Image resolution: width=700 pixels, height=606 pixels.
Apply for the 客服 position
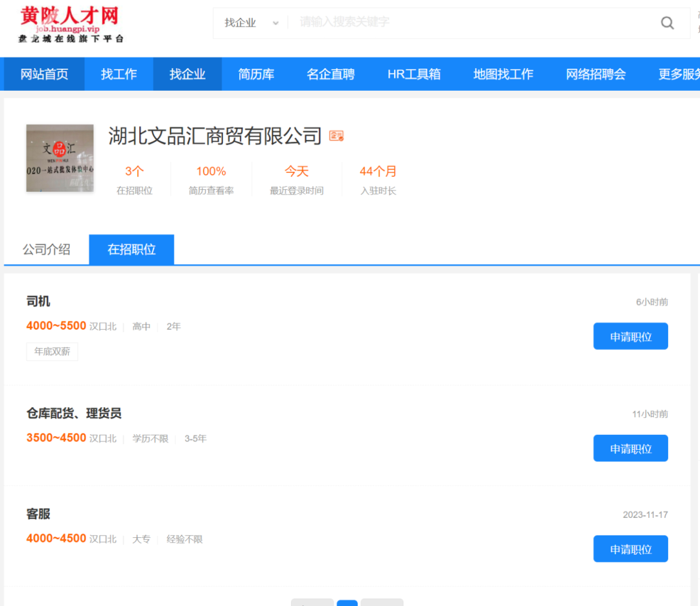[631, 549]
